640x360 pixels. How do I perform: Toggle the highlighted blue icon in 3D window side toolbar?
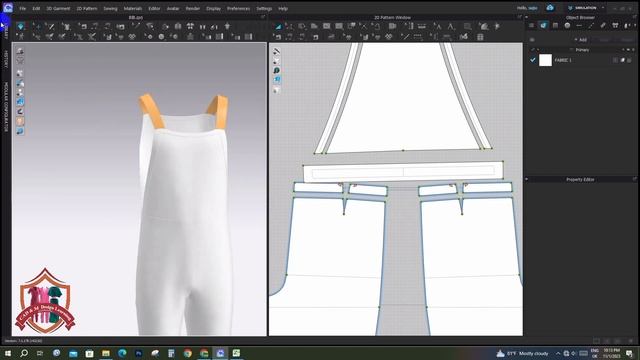(20, 102)
